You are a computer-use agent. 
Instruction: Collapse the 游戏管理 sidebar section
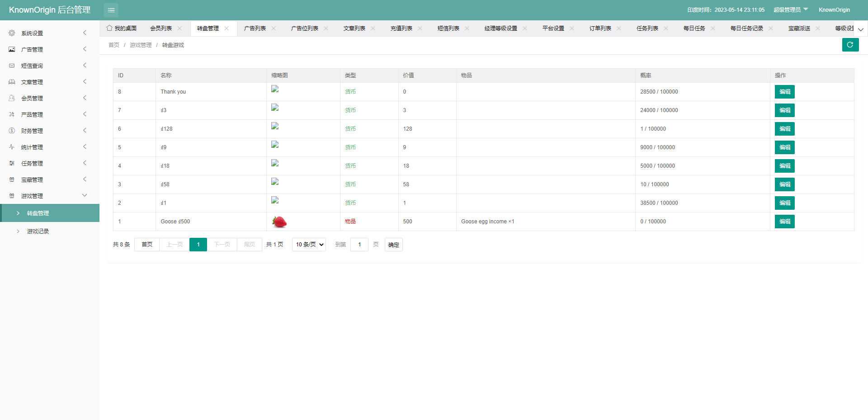pos(84,195)
